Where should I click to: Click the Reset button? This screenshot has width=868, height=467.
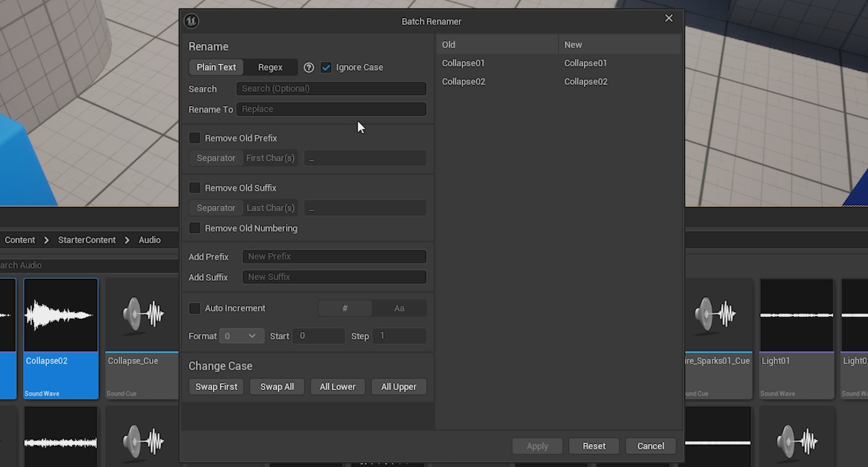(x=593, y=446)
